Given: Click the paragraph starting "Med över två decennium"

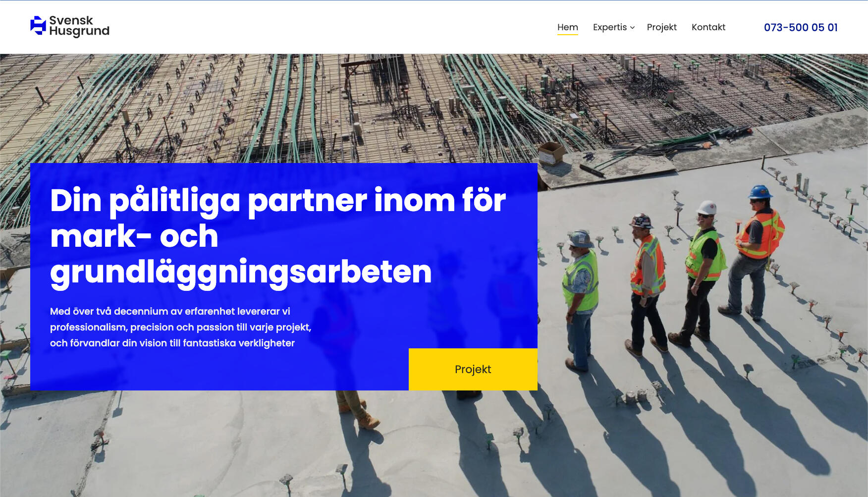Looking at the screenshot, I should (181, 327).
